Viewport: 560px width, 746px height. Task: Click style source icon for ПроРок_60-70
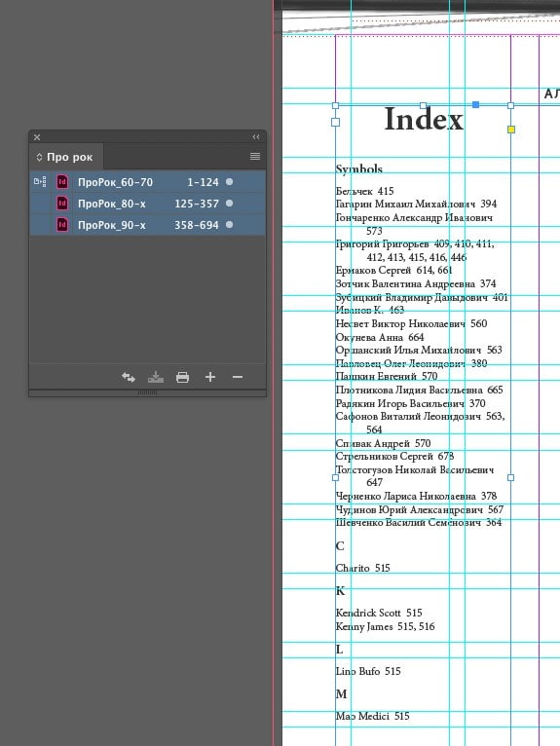coord(41,182)
